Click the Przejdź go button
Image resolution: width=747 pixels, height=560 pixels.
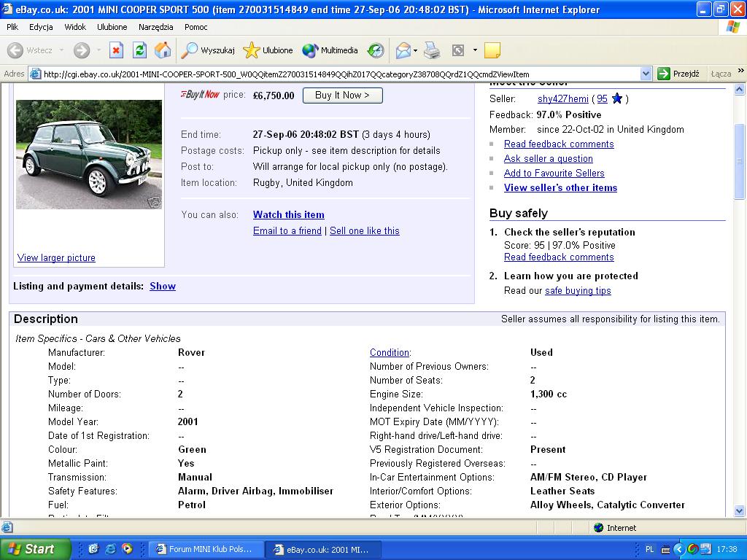[678, 74]
